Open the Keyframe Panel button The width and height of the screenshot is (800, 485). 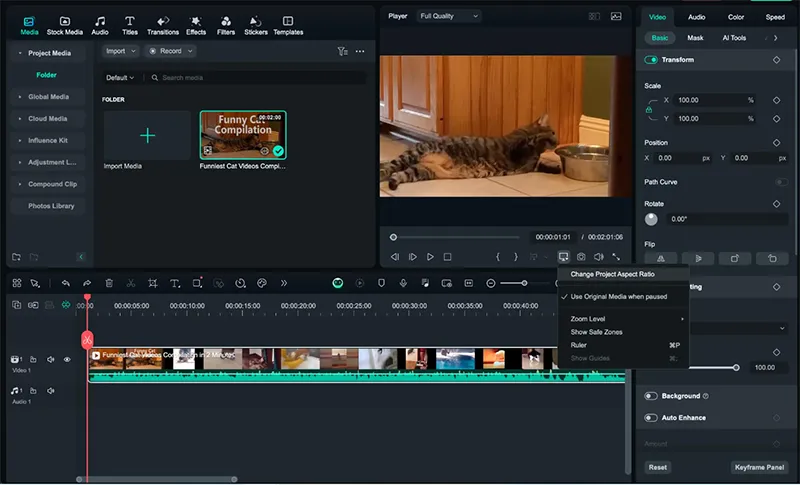click(x=759, y=467)
